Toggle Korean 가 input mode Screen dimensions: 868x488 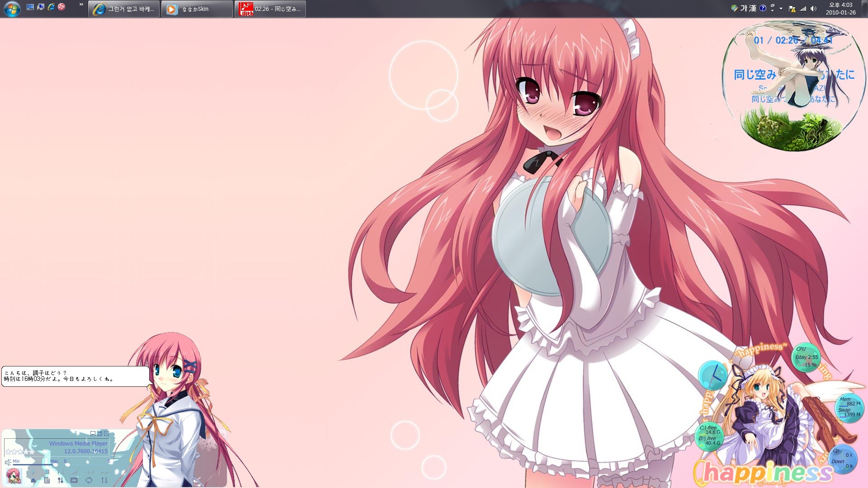tap(744, 8)
